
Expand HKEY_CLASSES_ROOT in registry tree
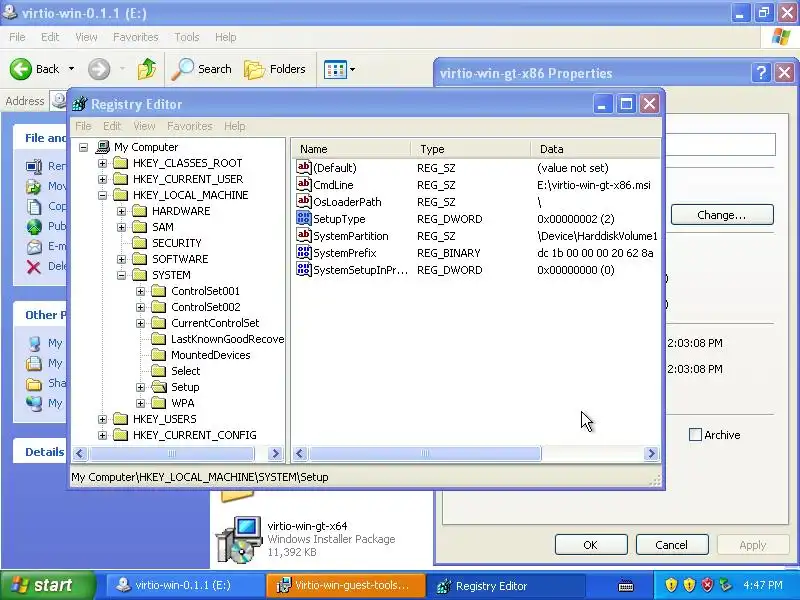[103, 163]
